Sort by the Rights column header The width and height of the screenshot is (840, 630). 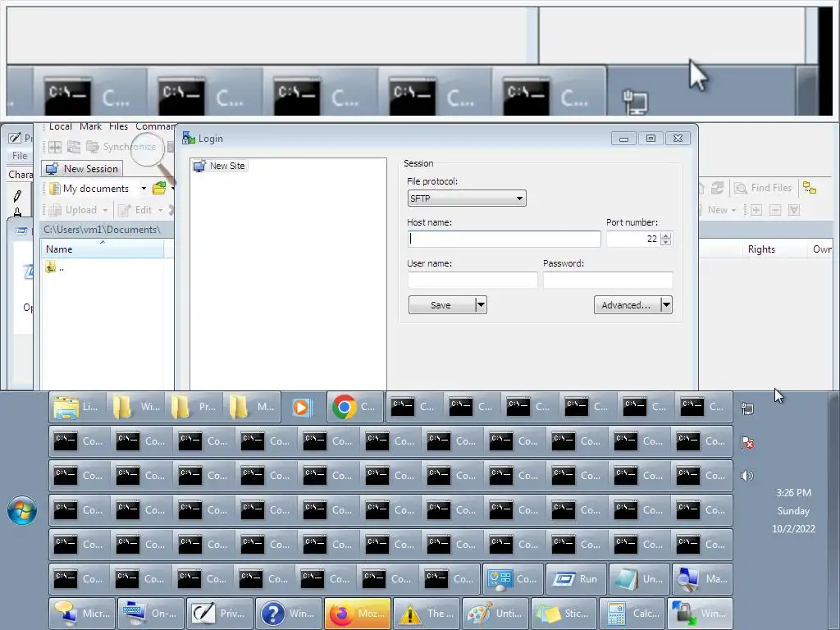pyautogui.click(x=761, y=249)
